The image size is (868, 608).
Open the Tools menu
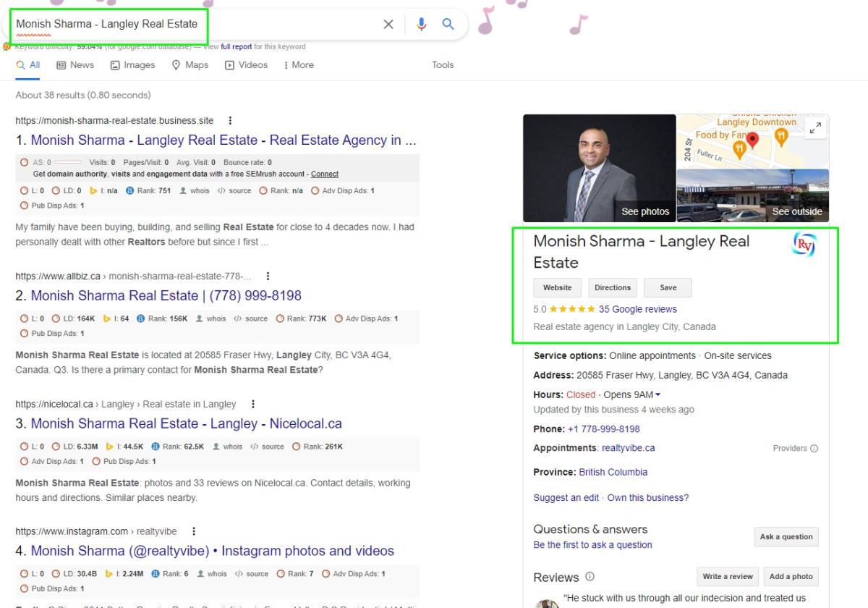point(443,65)
